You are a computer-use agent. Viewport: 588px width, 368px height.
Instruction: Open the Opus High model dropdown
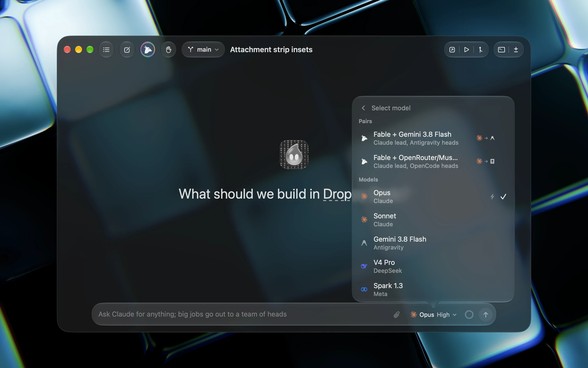(x=433, y=314)
